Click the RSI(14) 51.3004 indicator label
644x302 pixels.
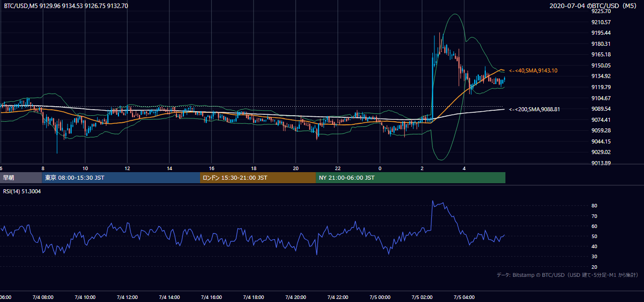pyautogui.click(x=22, y=191)
